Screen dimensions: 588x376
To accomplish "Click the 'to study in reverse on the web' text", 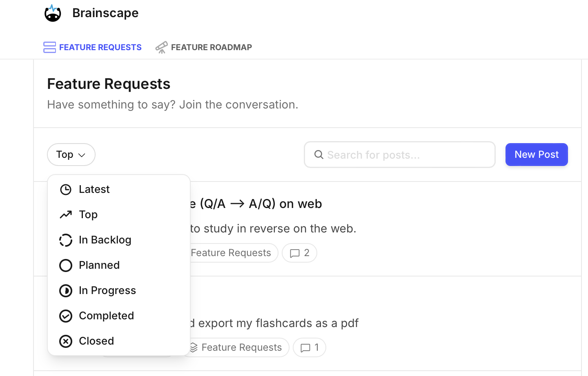I will click(273, 228).
